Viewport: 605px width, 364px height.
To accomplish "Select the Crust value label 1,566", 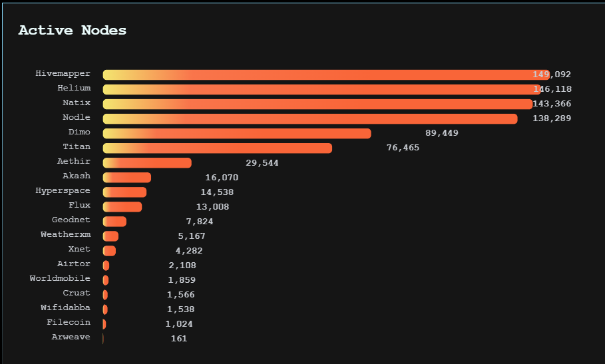I will (x=180, y=295).
